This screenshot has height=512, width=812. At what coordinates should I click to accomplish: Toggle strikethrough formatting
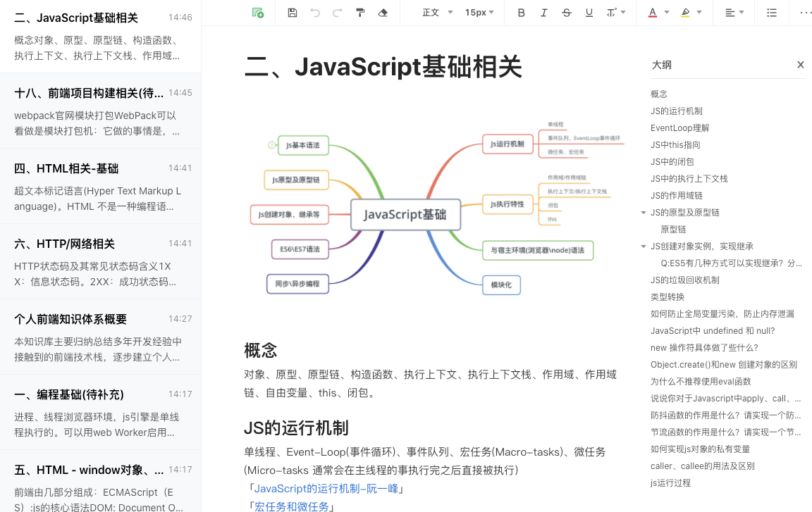[567, 13]
